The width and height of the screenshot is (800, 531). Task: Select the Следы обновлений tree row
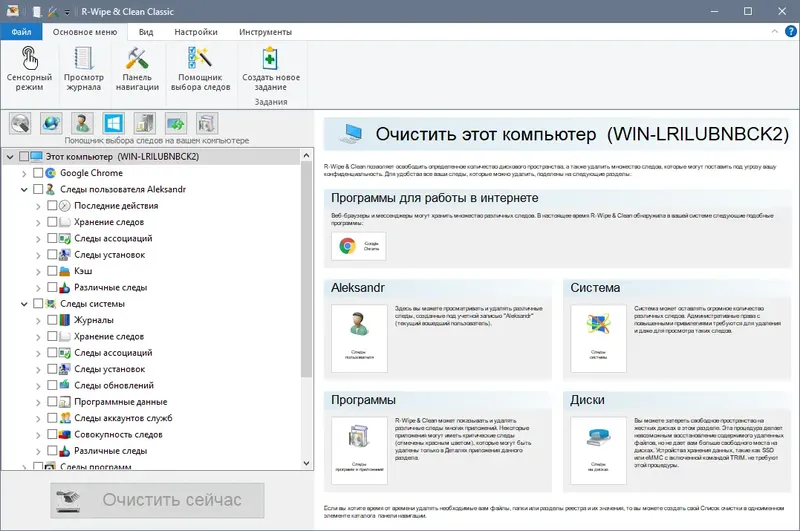[114, 385]
